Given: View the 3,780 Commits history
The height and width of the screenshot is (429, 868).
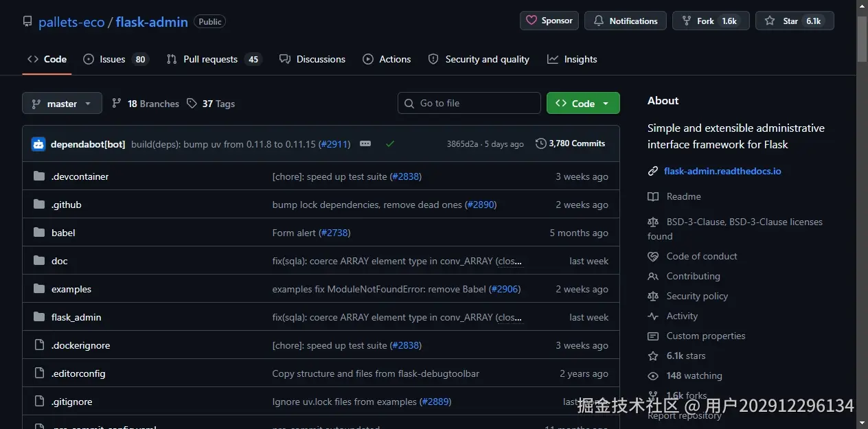Looking at the screenshot, I should (x=571, y=143).
